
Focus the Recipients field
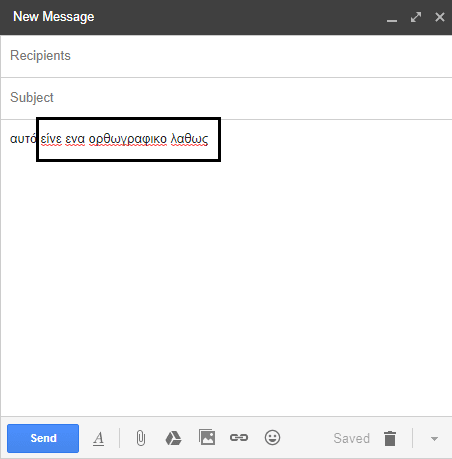tap(226, 56)
